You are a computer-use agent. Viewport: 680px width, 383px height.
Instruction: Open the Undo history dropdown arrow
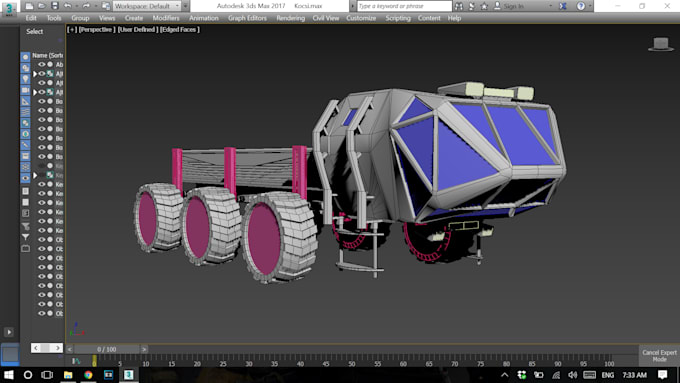(x=76, y=6)
